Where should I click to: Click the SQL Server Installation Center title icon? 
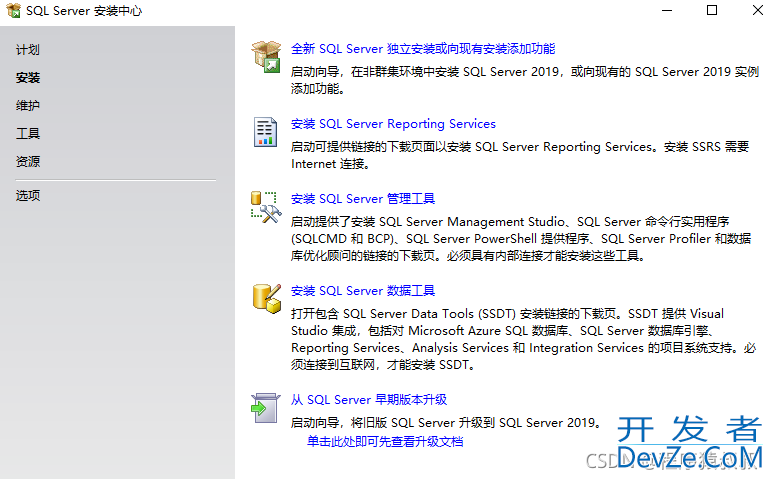tap(13, 10)
